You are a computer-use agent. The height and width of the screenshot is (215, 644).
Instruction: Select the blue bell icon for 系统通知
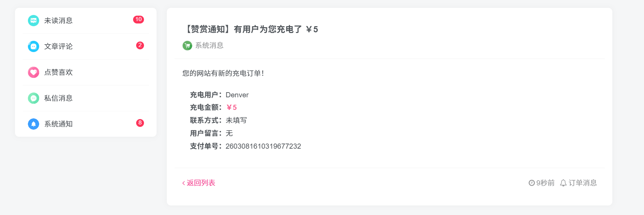point(33,124)
